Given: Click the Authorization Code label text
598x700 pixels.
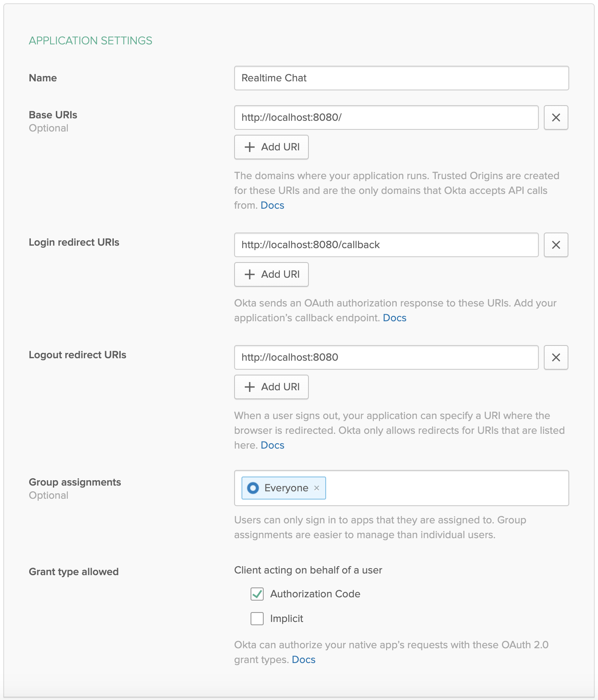Looking at the screenshot, I should pyautogui.click(x=315, y=594).
